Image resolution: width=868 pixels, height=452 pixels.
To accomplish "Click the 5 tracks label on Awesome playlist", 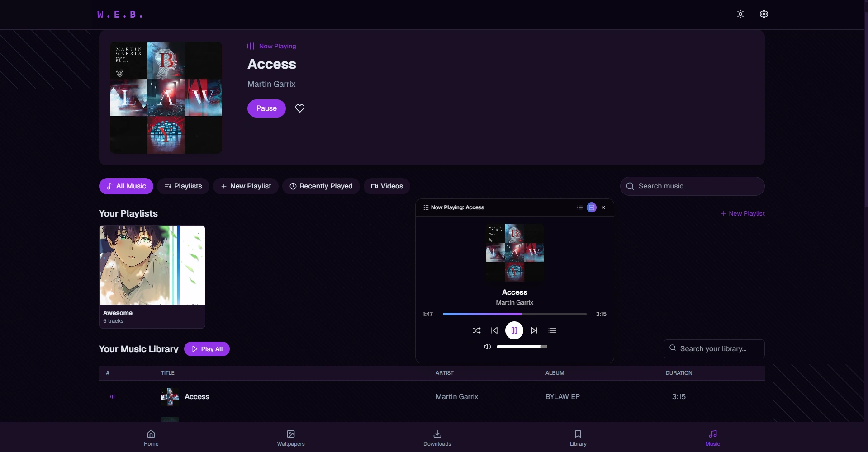I will coord(113,321).
